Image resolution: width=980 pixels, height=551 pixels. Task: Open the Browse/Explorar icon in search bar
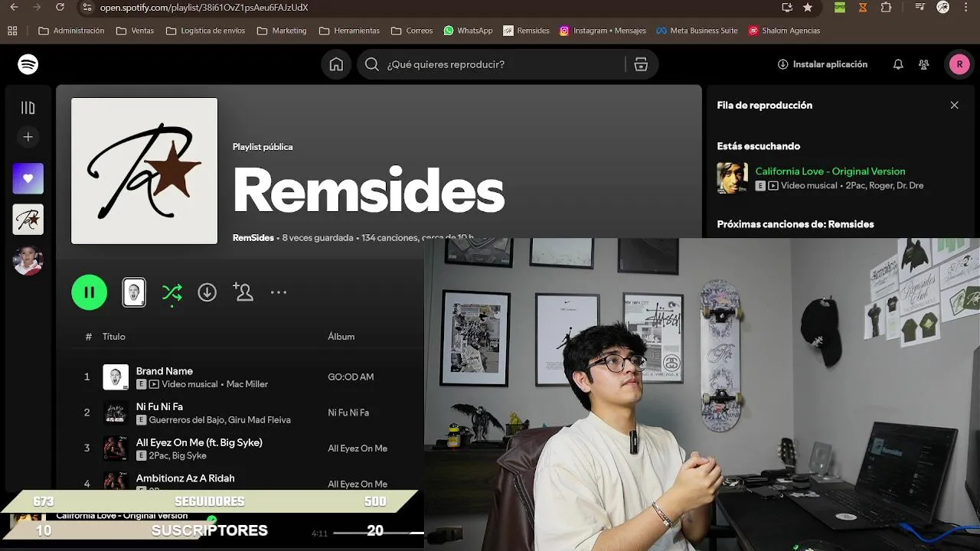641,64
